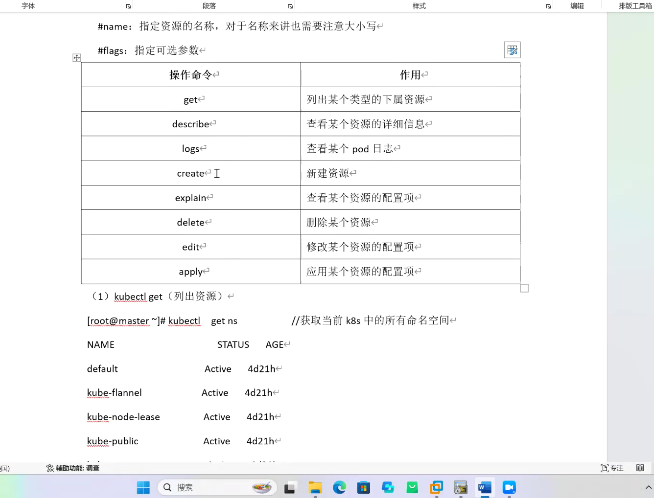Click the 'kube-node-lease' namespace row

click(184, 417)
